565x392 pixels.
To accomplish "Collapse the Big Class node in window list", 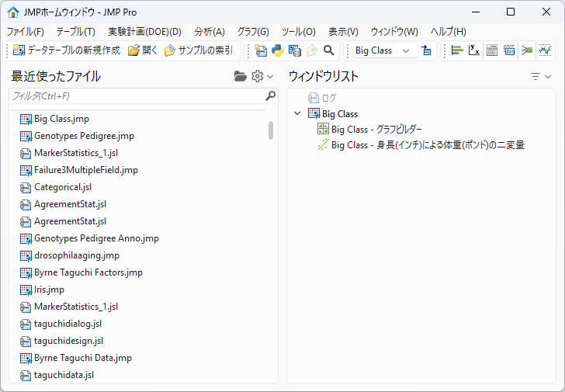I will coord(297,113).
